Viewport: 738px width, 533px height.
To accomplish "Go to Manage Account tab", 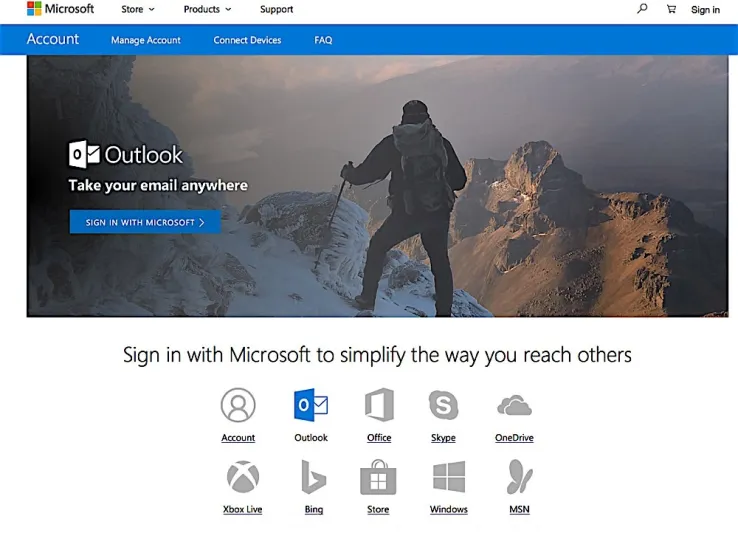I will coord(146,40).
